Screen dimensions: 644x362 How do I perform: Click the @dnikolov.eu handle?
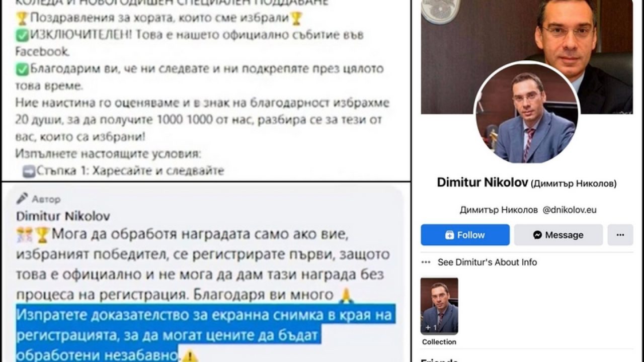(570, 210)
